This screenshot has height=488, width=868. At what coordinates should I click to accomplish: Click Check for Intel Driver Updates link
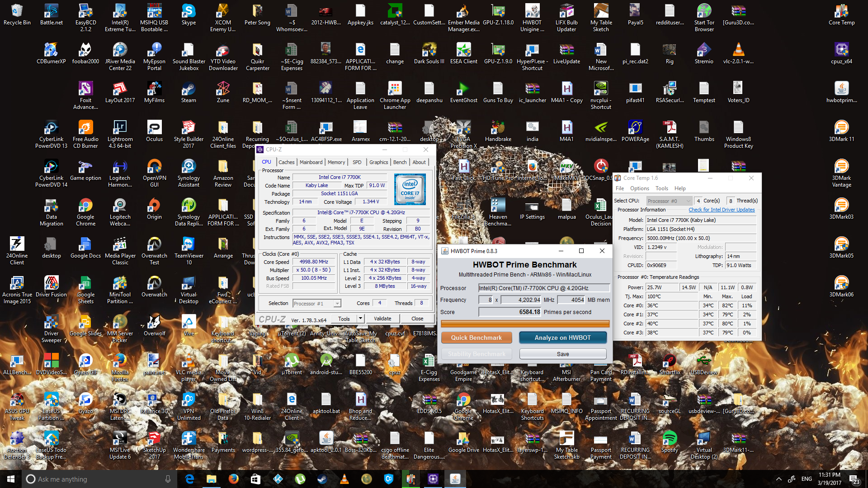coord(722,210)
